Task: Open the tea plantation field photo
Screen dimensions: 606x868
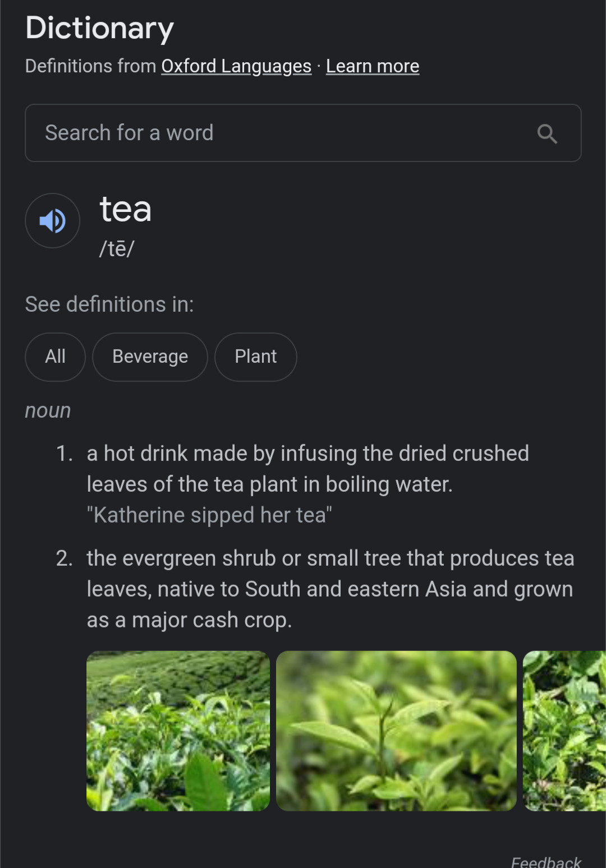Action: 178,731
